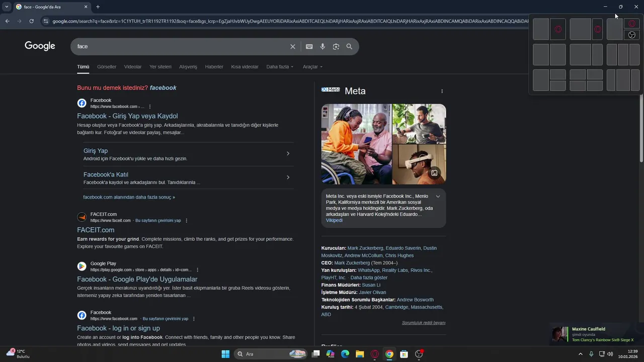644x362 pixels.
Task: Open the weather widget showing 12°C
Action: coord(18,353)
